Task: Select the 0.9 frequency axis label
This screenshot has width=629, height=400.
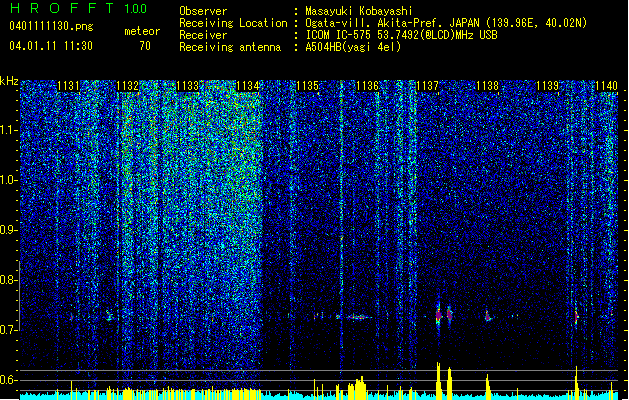Action: click(8, 230)
